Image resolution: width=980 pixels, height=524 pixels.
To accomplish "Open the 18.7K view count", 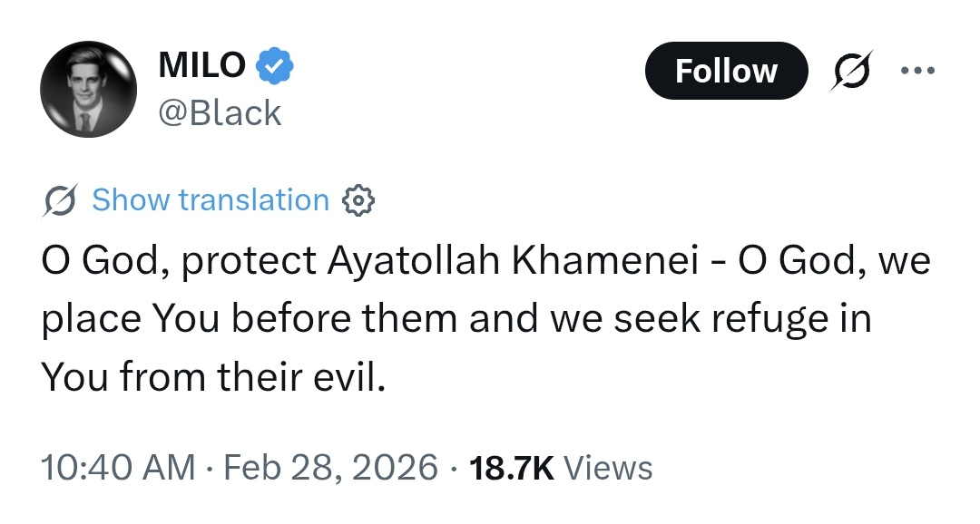I will tap(511, 468).
